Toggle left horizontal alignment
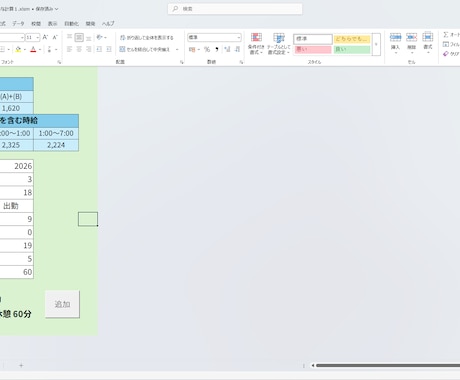The image size is (460, 380). 69,49
